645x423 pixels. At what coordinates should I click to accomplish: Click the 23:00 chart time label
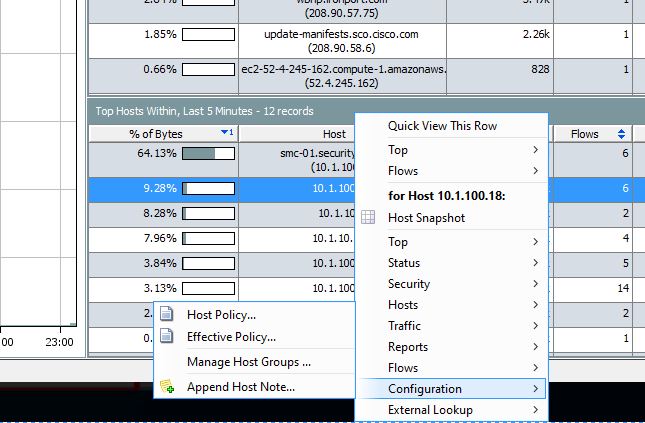[59, 342]
